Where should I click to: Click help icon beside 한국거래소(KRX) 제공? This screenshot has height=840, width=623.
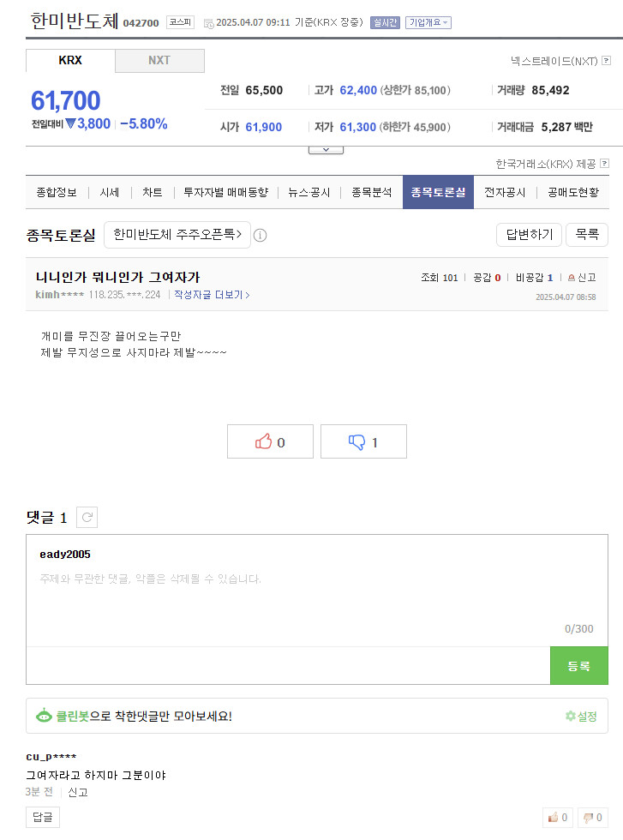click(x=605, y=164)
